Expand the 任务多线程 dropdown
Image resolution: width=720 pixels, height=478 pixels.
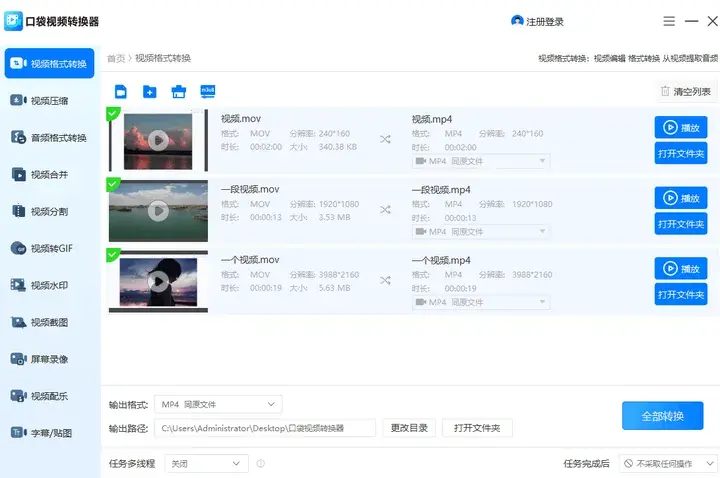point(206,464)
